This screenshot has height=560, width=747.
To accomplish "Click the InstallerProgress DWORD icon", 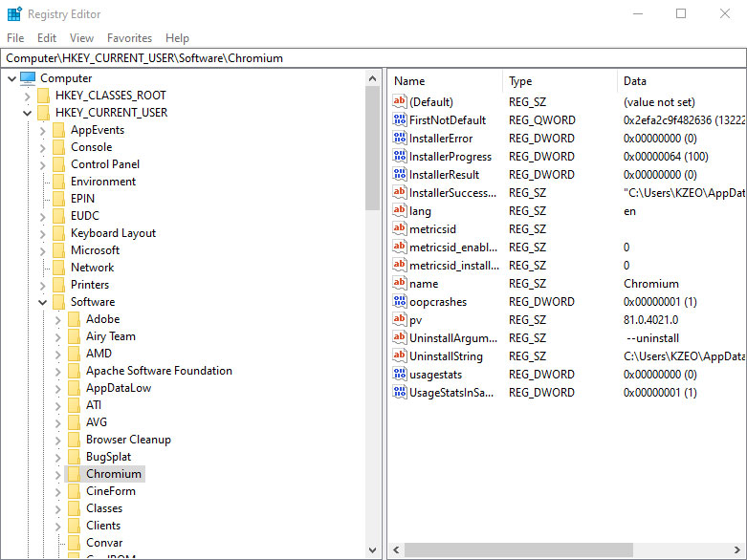I will point(399,156).
